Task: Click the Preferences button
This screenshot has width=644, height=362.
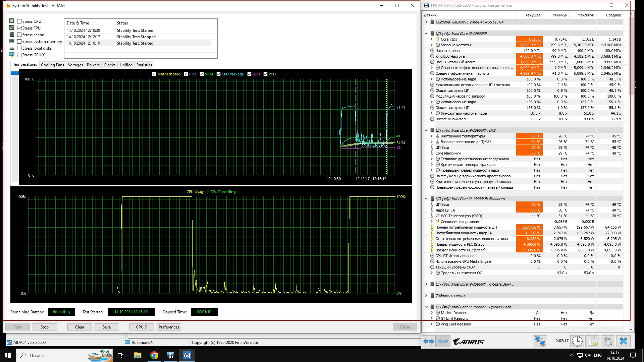Action: pyautogui.click(x=169, y=327)
